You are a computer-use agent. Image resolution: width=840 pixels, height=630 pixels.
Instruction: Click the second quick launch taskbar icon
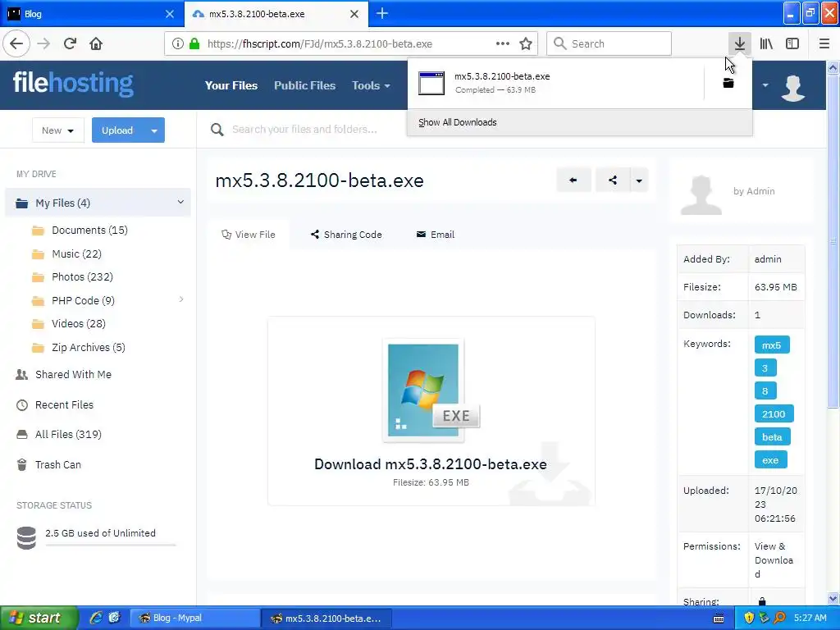(114, 618)
